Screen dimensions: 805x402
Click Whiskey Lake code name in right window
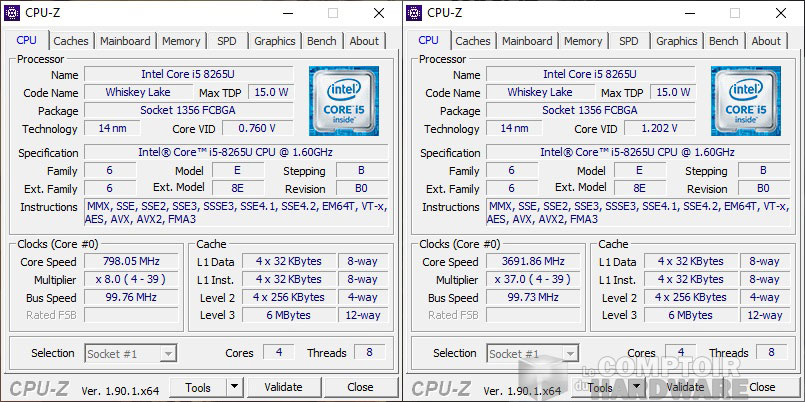(x=540, y=92)
